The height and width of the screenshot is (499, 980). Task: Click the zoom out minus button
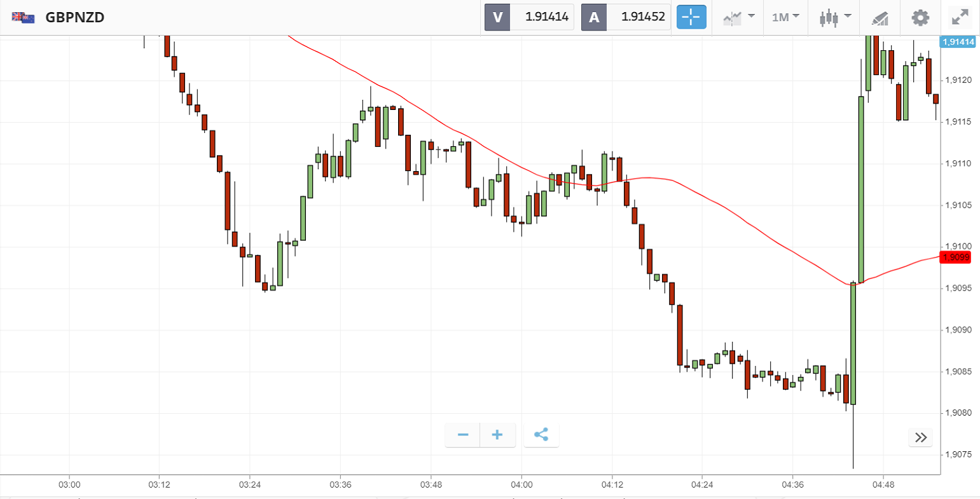463,435
